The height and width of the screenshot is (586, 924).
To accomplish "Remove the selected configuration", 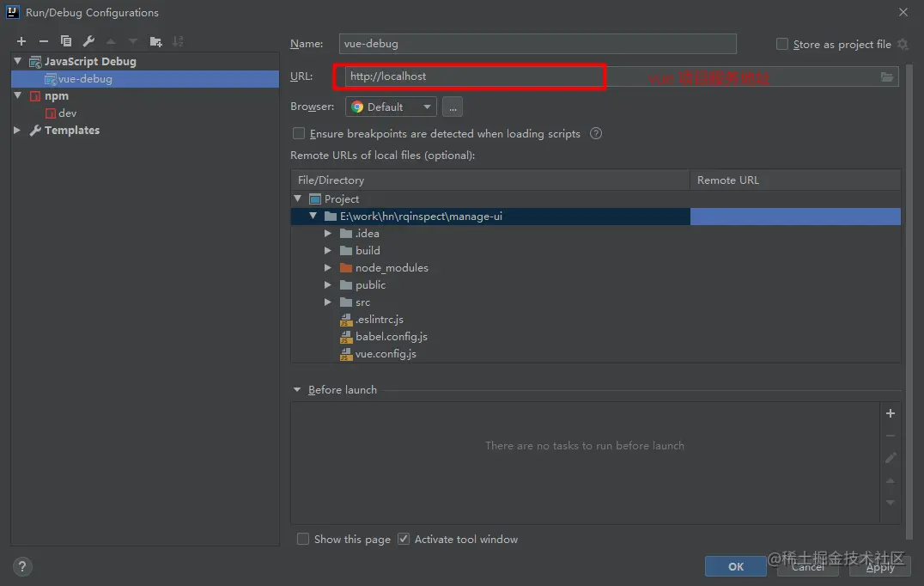I will (x=44, y=41).
